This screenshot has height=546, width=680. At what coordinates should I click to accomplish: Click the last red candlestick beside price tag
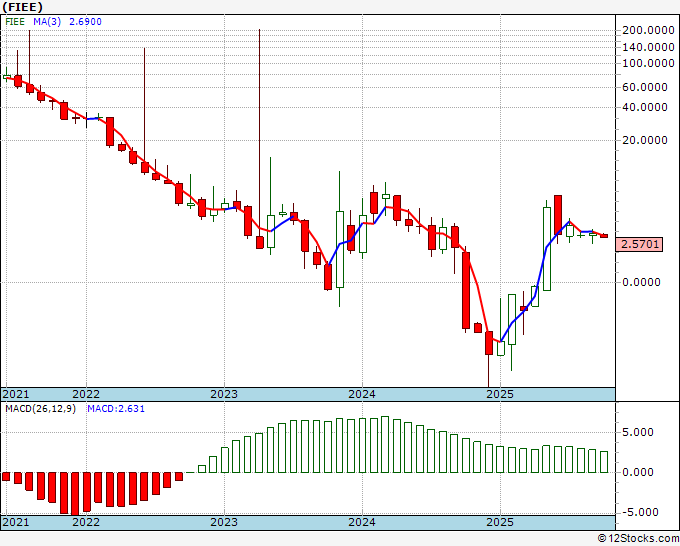point(604,236)
